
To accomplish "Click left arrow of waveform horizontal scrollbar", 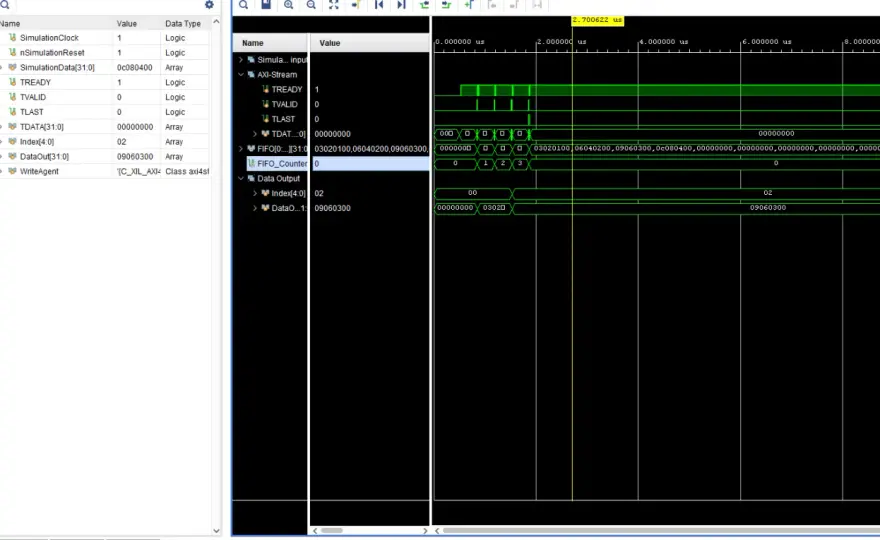I will click(x=437, y=530).
